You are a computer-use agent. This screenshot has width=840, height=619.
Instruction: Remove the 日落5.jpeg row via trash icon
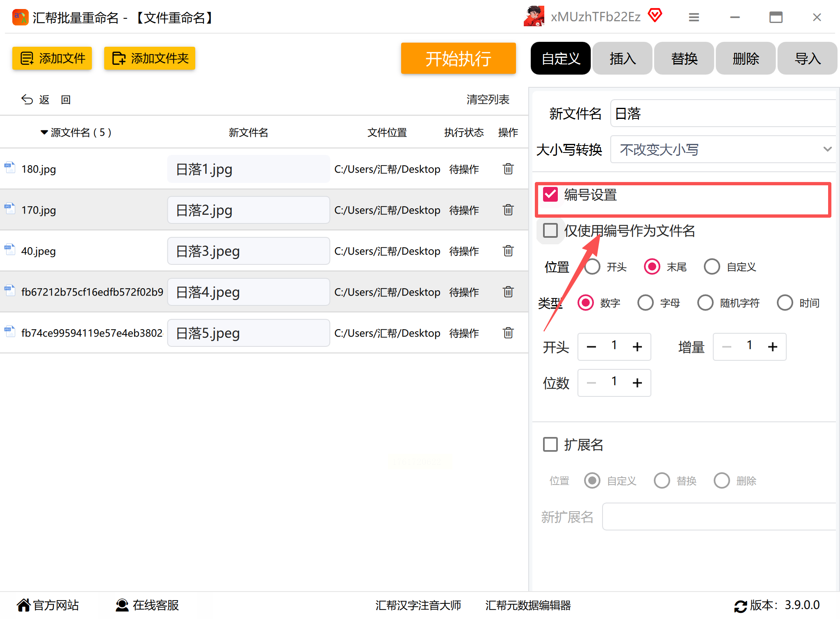tap(508, 333)
